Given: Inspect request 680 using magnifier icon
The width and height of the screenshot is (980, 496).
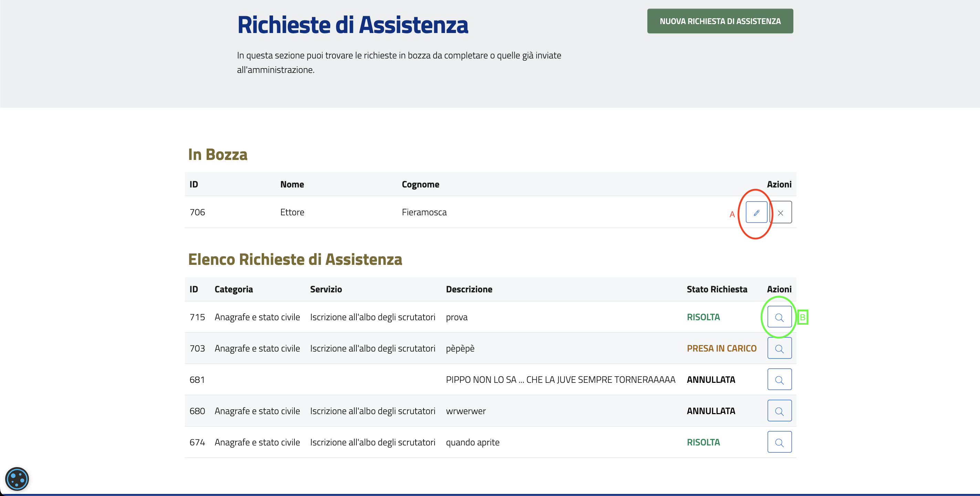Looking at the screenshot, I should (779, 411).
